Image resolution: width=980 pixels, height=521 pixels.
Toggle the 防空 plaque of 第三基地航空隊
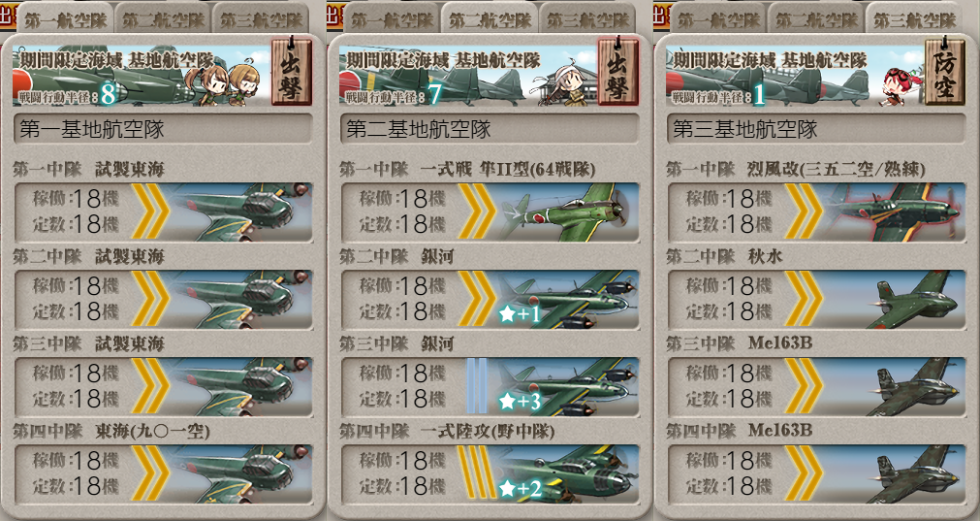pyautogui.click(x=944, y=72)
